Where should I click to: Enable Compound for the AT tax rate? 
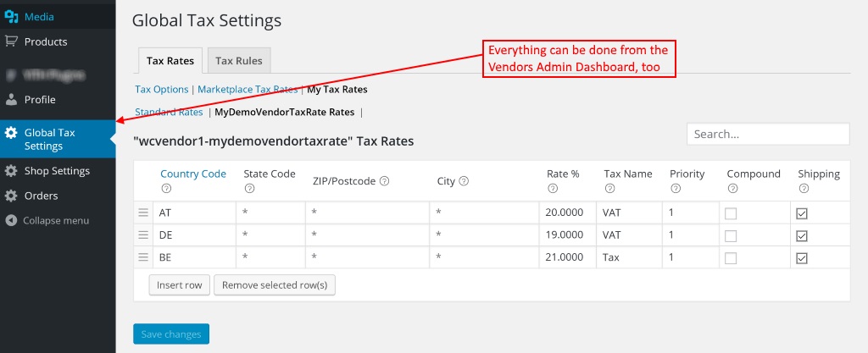tap(731, 213)
